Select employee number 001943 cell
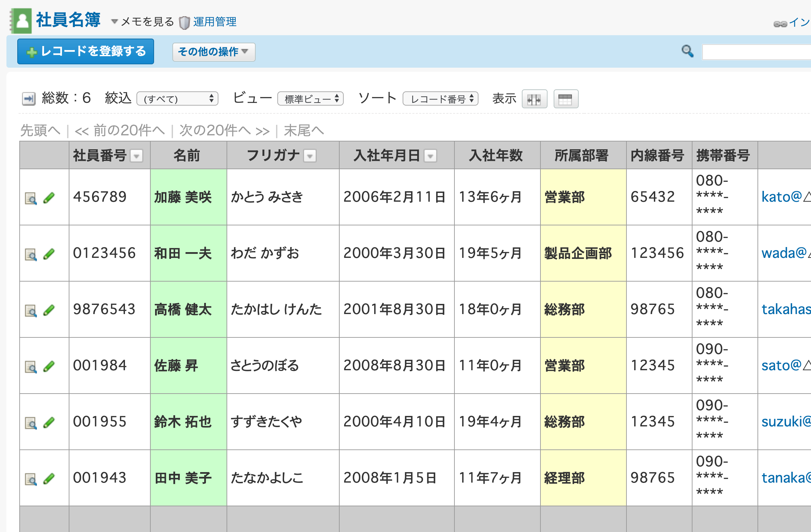This screenshot has height=532, width=811. coord(109,478)
